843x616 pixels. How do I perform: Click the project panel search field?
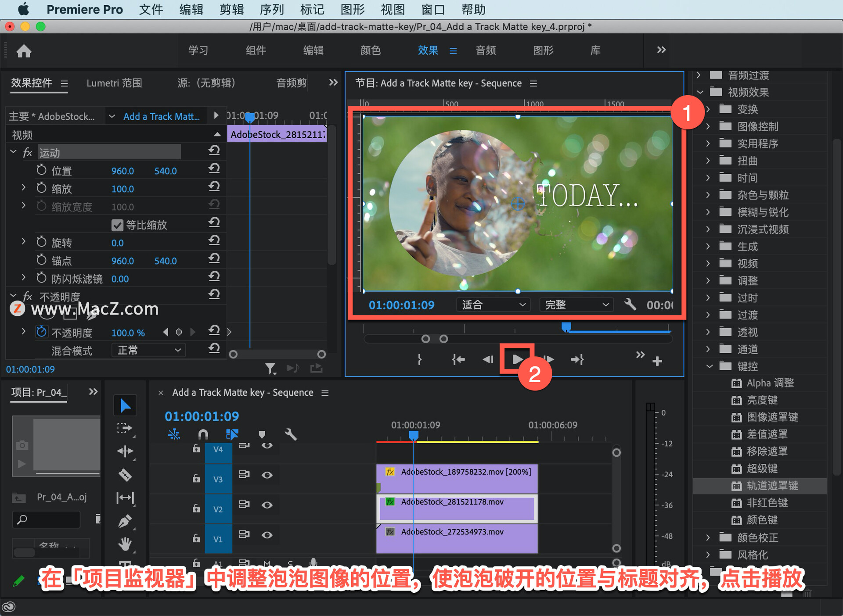tap(47, 520)
